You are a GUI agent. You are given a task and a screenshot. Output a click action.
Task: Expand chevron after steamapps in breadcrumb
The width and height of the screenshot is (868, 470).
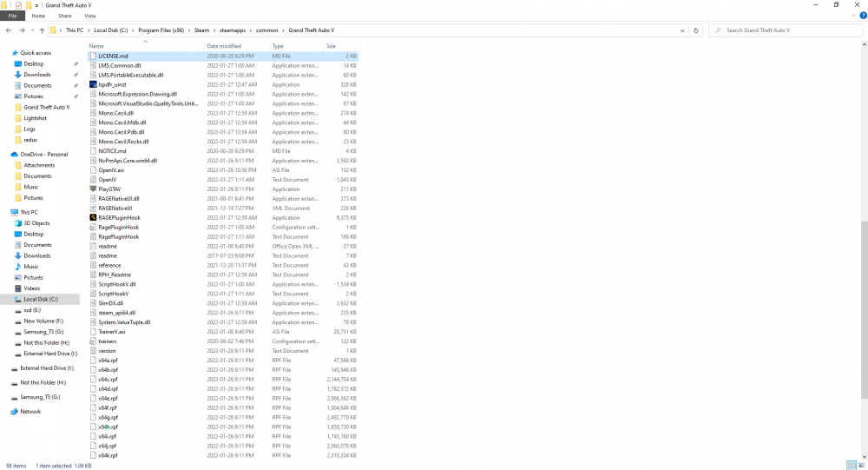250,30
